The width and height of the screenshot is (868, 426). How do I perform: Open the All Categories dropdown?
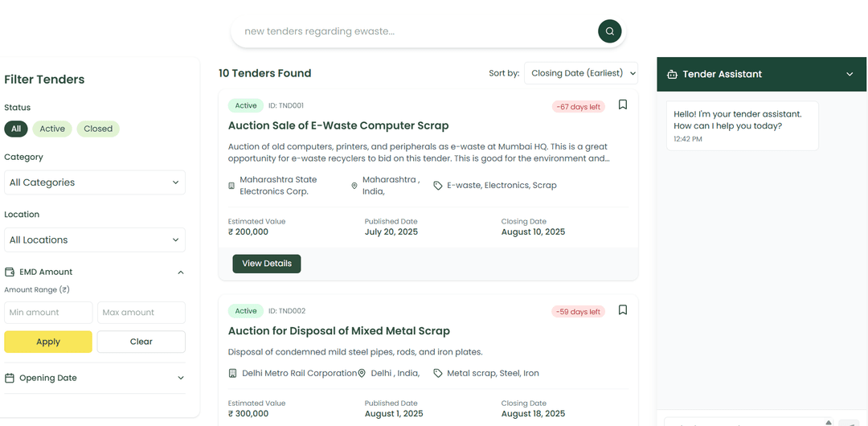pyautogui.click(x=95, y=182)
